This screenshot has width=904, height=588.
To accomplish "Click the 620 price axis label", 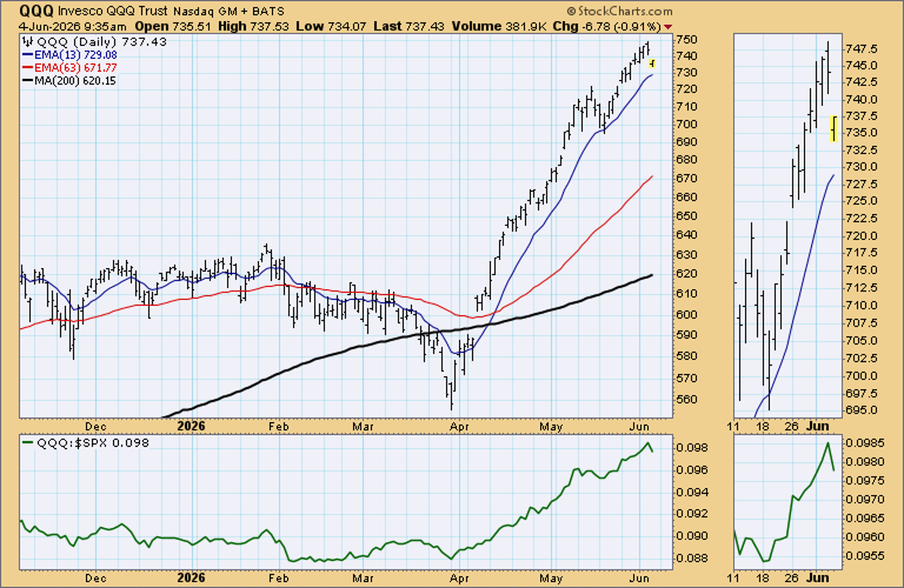I will [x=686, y=274].
